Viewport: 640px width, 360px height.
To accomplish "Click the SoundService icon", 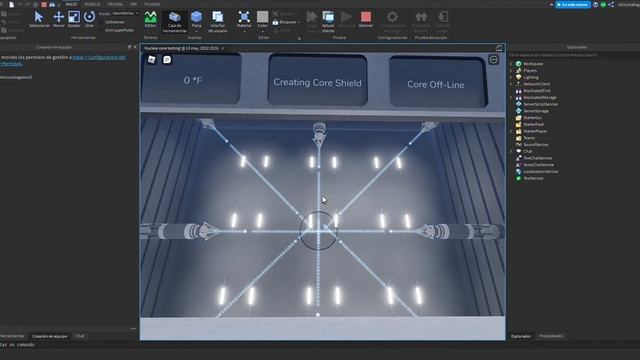I will tap(518, 144).
